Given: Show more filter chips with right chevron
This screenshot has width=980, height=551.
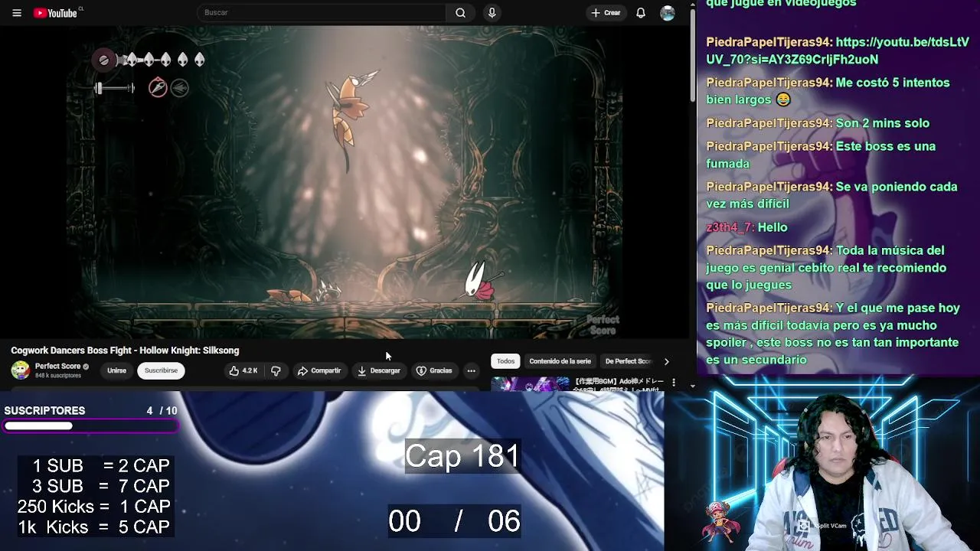Looking at the screenshot, I should tap(666, 361).
